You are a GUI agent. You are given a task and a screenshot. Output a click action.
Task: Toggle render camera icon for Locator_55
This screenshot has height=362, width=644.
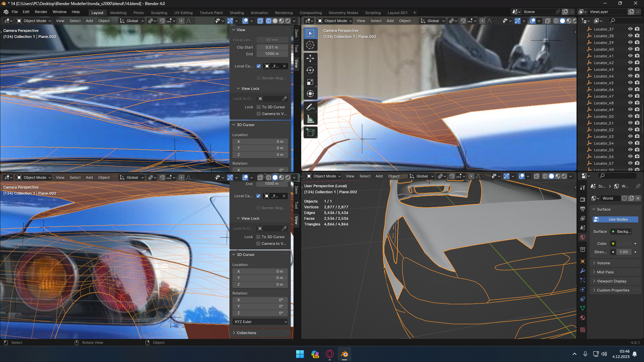[637, 150]
